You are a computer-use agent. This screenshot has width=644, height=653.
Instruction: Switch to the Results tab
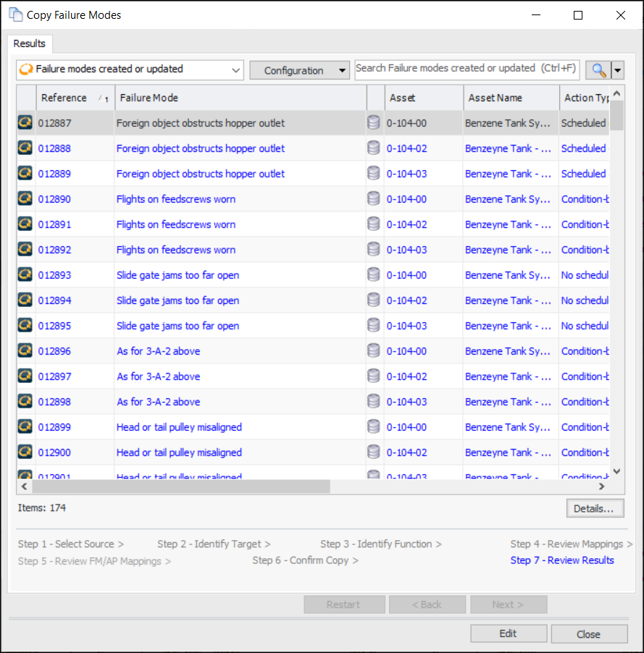coord(30,43)
